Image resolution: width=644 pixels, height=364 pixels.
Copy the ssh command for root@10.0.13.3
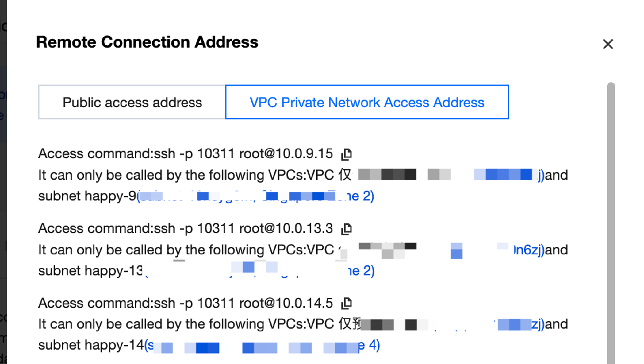point(347,229)
